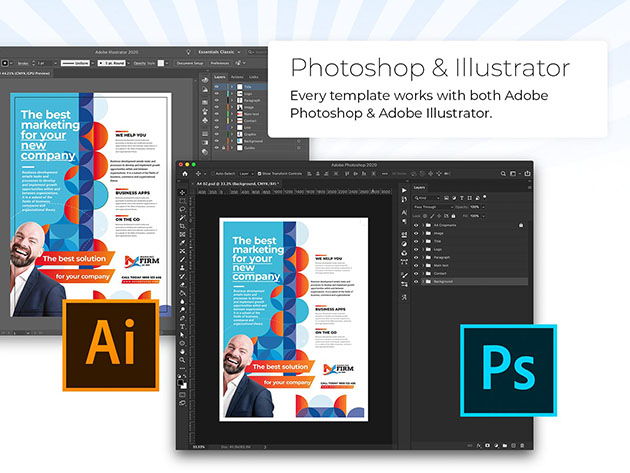Hide the Contact group in Photoshop layers
Viewport: 630px width, 473px height.
coord(416,274)
